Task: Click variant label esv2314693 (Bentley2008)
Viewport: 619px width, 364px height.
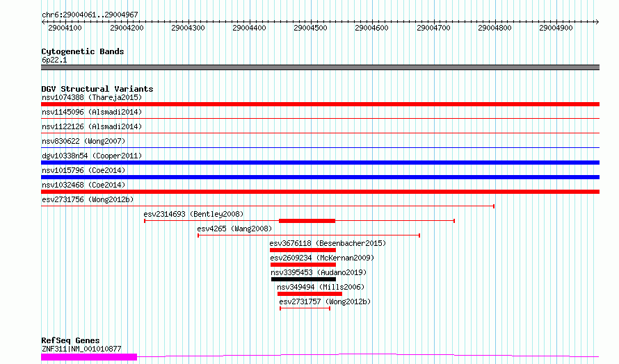Action: [193, 214]
